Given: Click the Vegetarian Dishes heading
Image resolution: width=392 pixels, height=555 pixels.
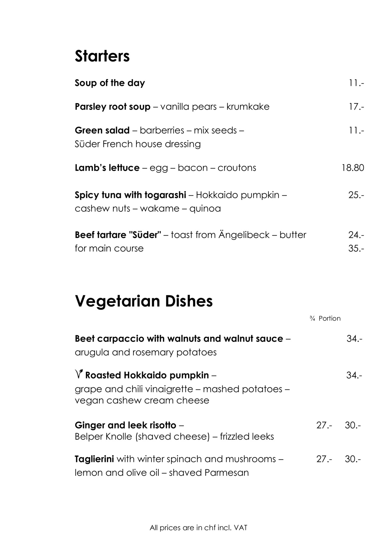Looking at the screenshot, I should (144, 301).
